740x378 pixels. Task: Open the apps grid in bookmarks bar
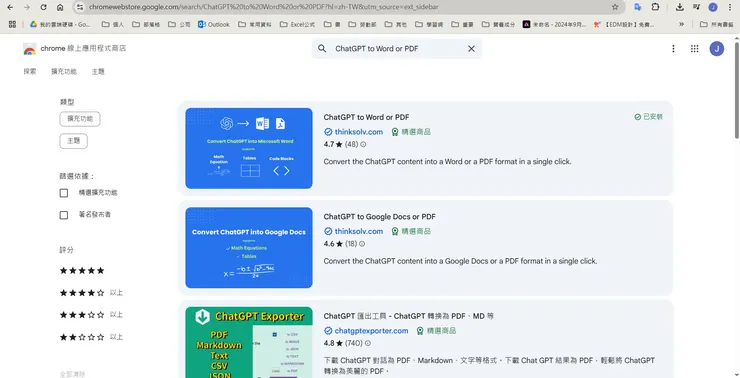pos(12,24)
